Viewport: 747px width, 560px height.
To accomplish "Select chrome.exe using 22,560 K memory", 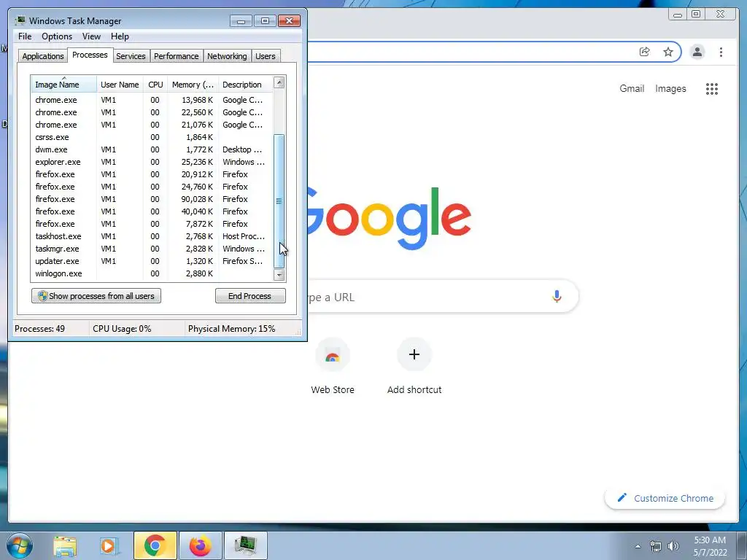I will pyautogui.click(x=152, y=112).
